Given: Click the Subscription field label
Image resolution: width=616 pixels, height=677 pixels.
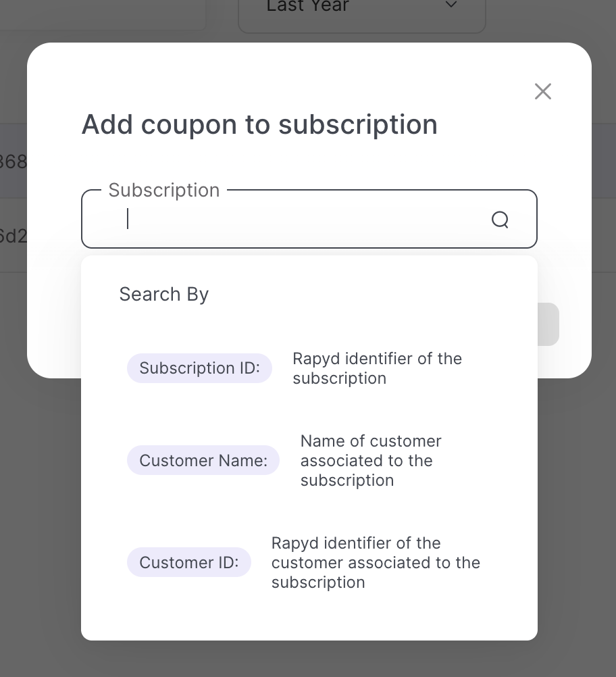Looking at the screenshot, I should (x=164, y=190).
